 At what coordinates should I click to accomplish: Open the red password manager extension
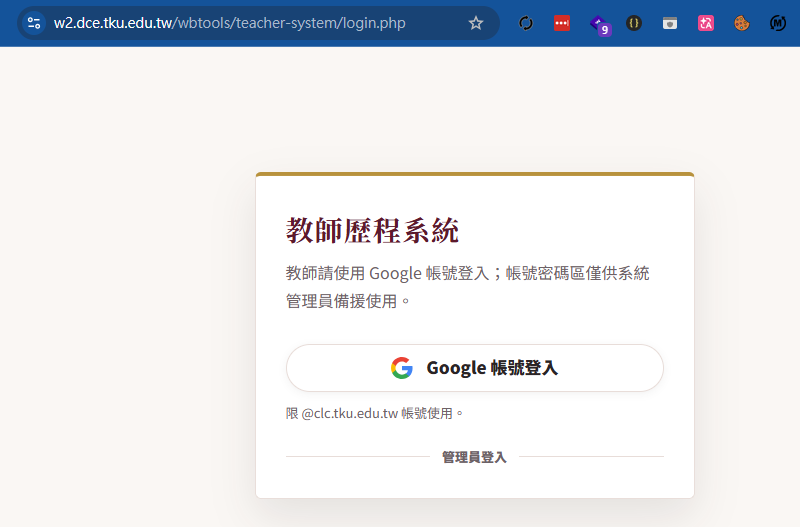click(x=562, y=23)
